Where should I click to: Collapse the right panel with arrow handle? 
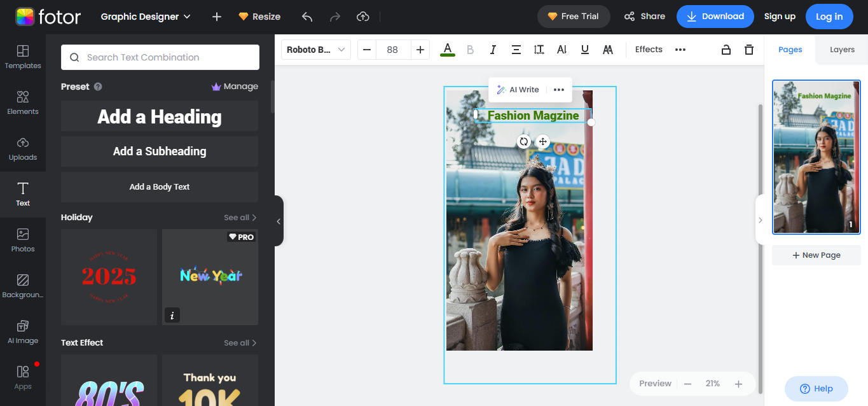coord(760,220)
